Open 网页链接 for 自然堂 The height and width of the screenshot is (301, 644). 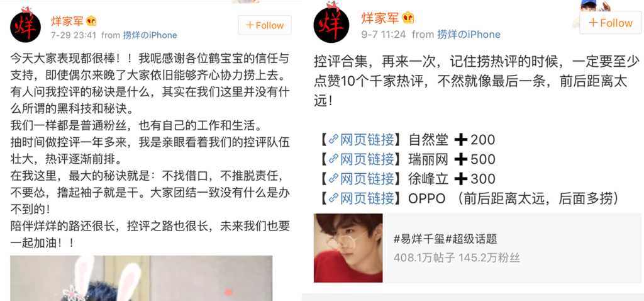[x=367, y=140]
